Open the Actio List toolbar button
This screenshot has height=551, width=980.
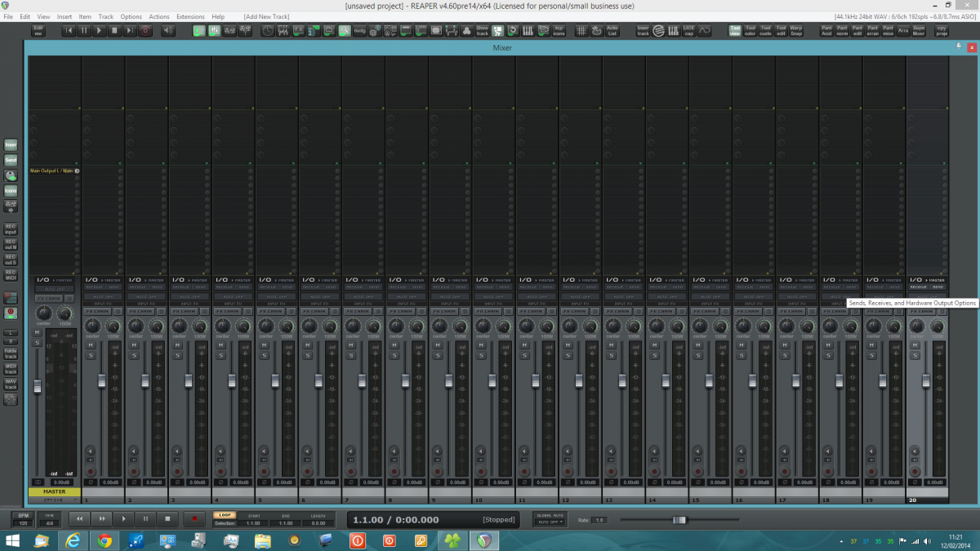point(612,30)
